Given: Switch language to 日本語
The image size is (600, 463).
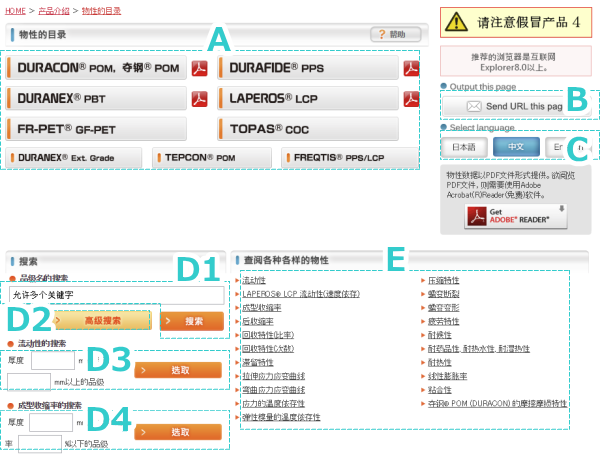Looking at the screenshot, I should click(x=464, y=147).
